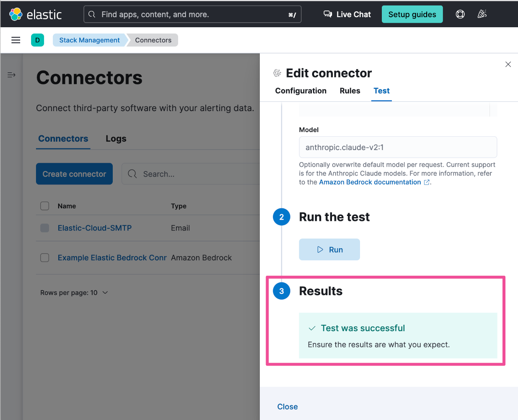
Task: Click the Model input field
Action: click(398, 147)
